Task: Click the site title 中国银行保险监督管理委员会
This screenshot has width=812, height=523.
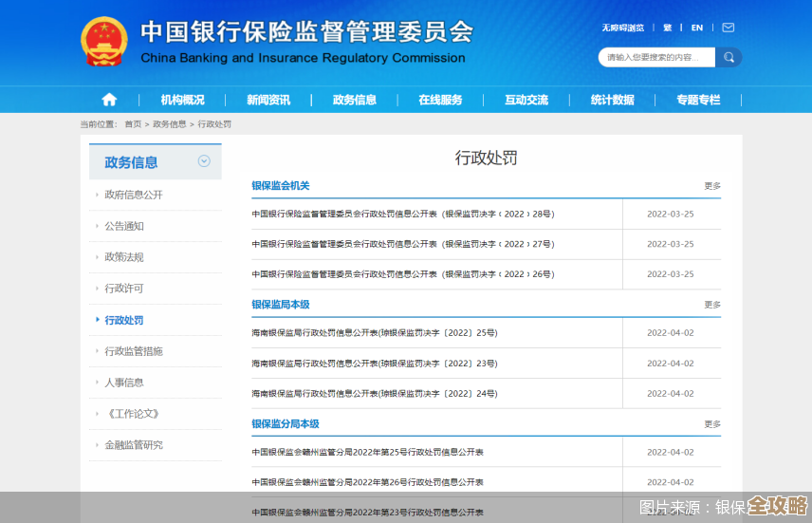Action: [x=307, y=32]
